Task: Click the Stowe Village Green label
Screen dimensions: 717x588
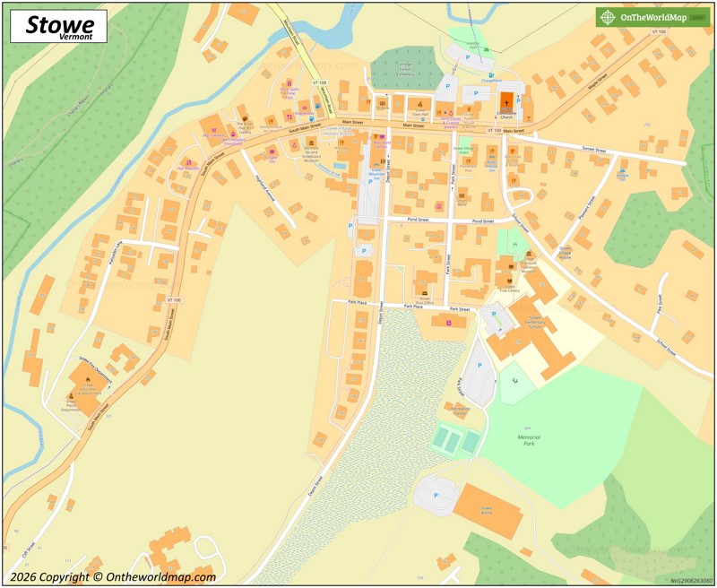Action: click(463, 151)
